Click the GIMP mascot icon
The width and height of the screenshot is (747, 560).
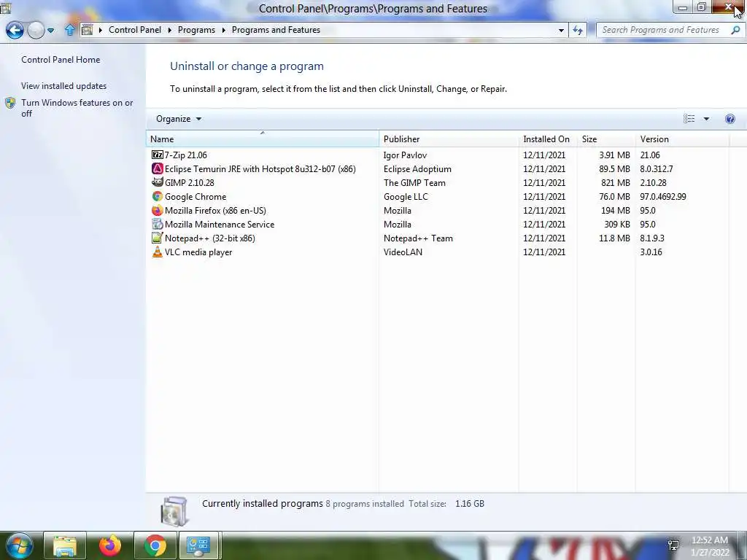point(158,182)
